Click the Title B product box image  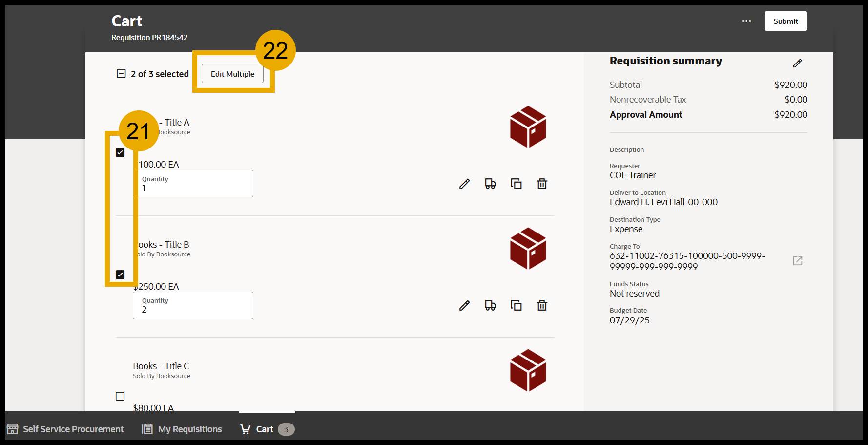(x=528, y=249)
